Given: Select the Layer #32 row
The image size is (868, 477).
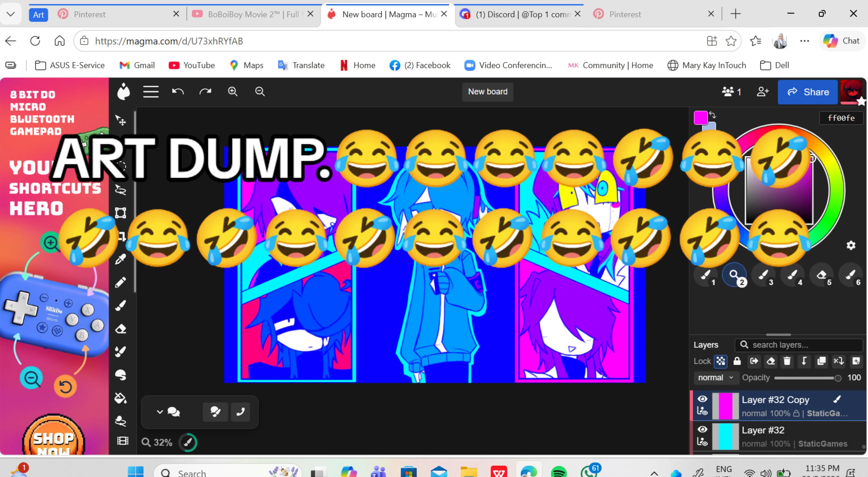Looking at the screenshot, I should [779, 436].
